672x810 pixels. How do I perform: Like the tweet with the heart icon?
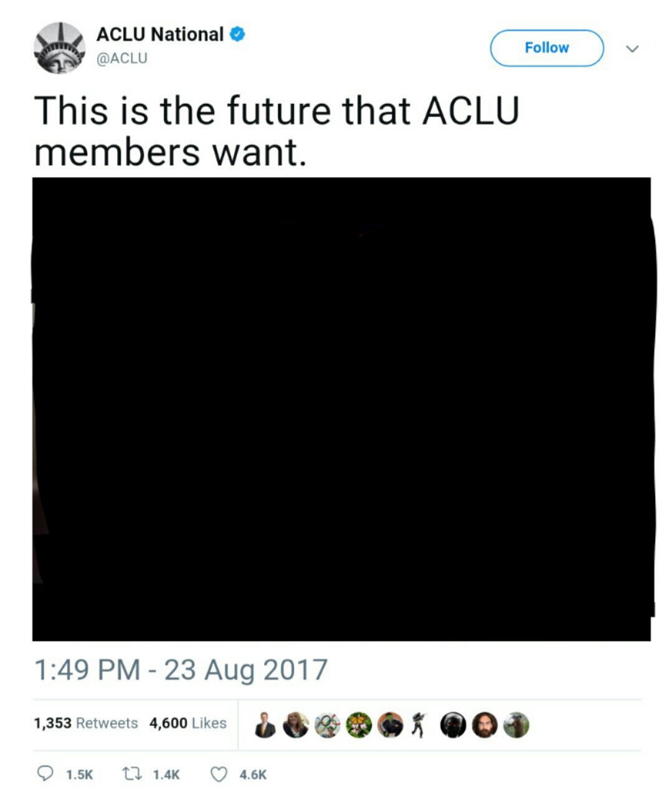219,774
